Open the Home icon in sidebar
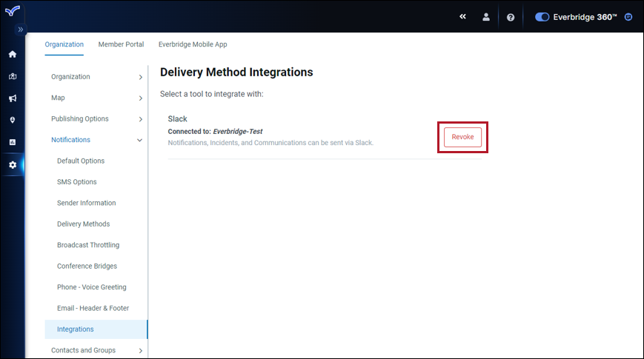 (13, 54)
